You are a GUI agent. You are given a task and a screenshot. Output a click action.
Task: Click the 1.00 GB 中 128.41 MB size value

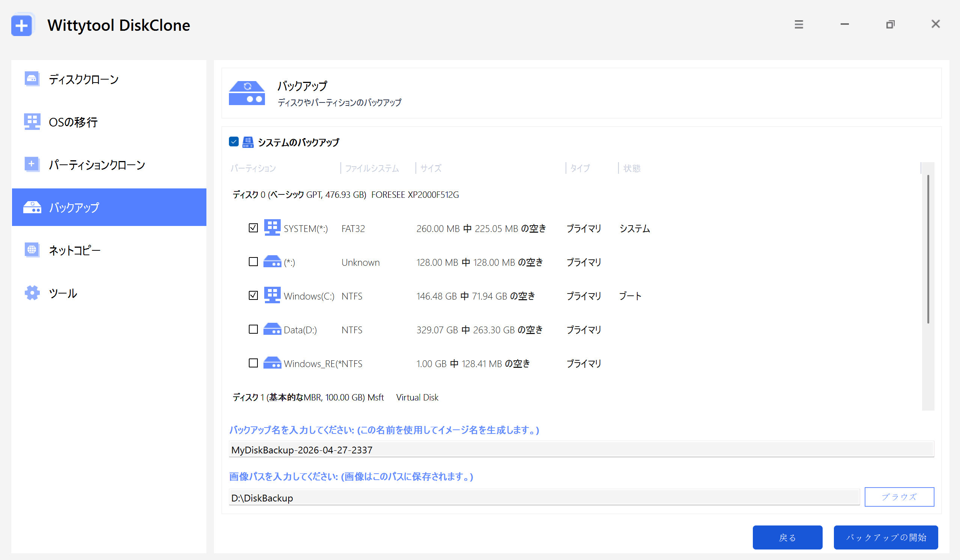click(x=473, y=364)
